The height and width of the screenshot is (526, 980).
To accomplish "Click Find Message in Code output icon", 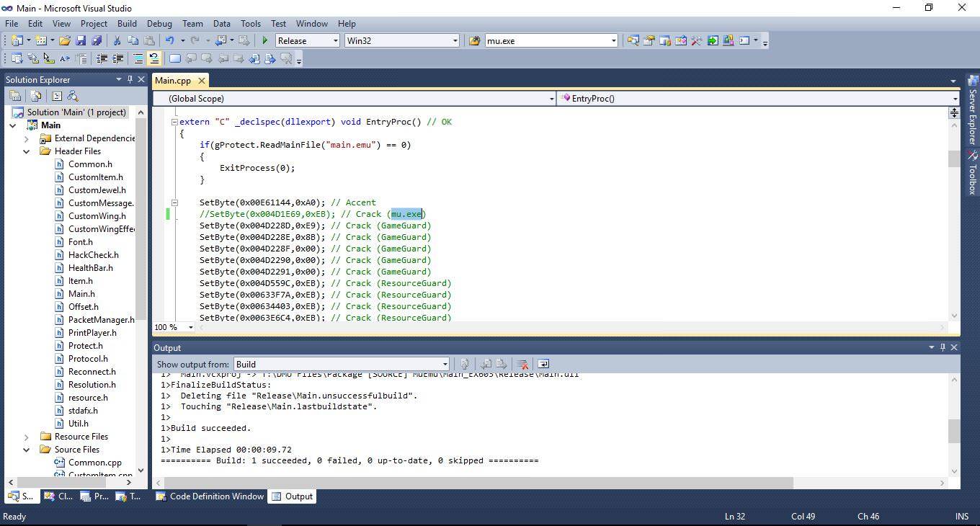I will point(464,364).
